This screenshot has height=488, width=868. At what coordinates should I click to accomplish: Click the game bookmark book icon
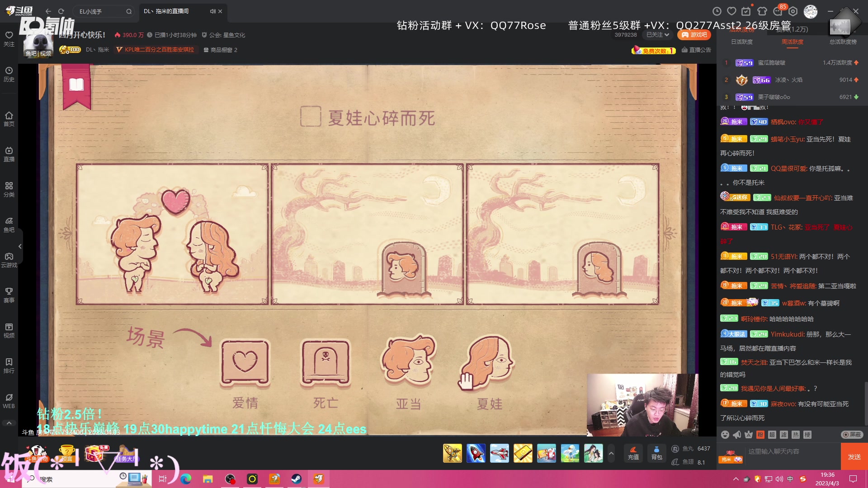pos(76,85)
